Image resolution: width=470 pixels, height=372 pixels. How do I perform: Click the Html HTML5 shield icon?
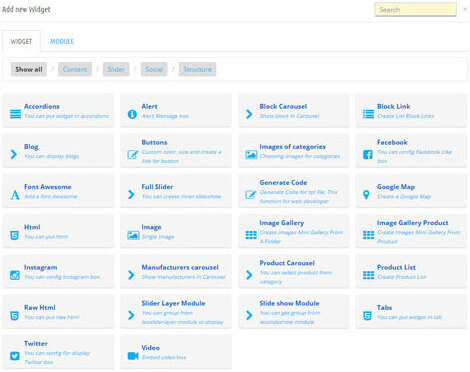[x=14, y=235]
